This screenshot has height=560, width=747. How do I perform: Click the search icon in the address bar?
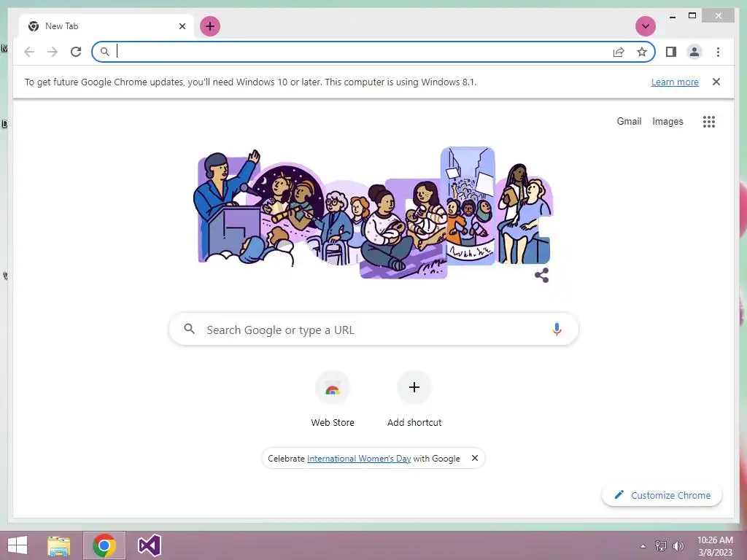(105, 52)
